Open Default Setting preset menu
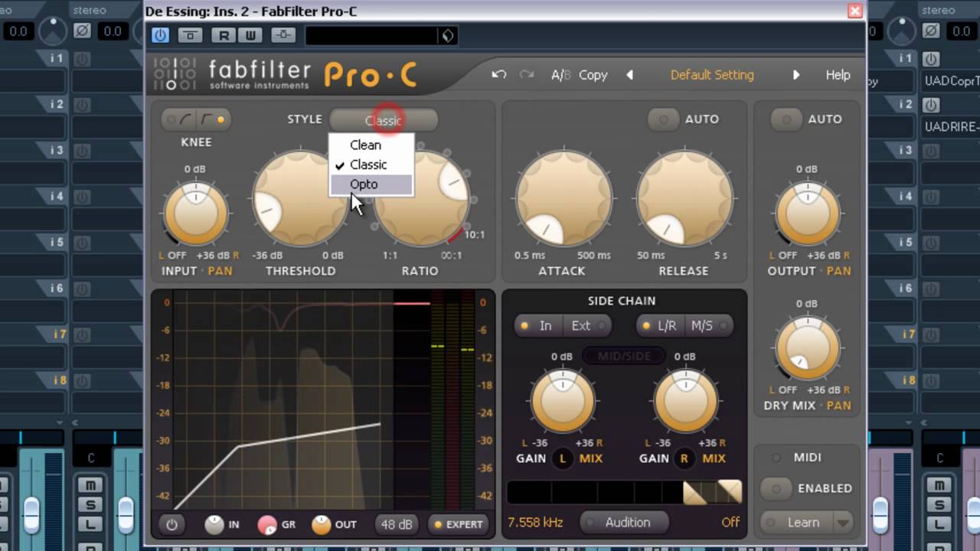Screen dimensions: 980x551 coord(712,75)
